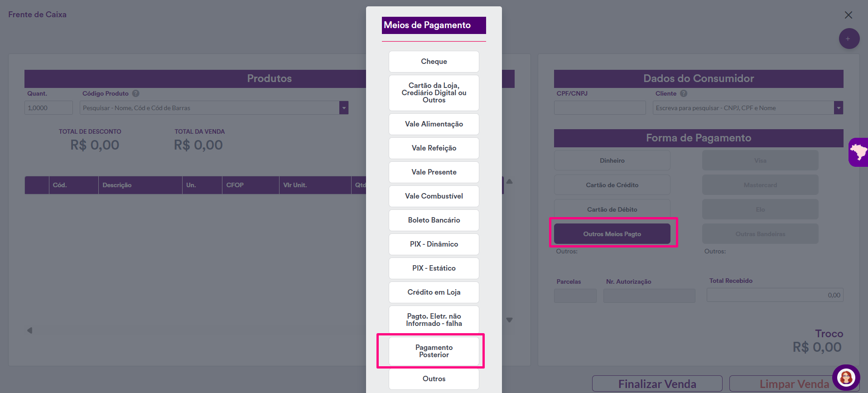Click the help icon beside Código Produto
The width and height of the screenshot is (868, 393).
point(135,93)
